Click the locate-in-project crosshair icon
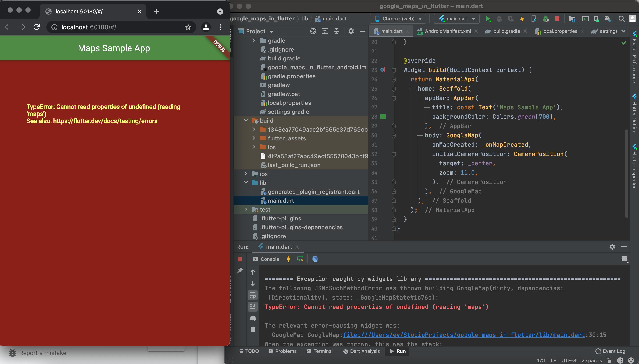This screenshot has width=639, height=364. coord(313,31)
